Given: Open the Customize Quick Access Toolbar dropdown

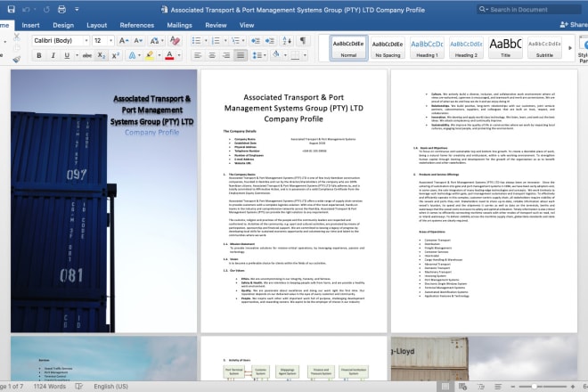Looking at the screenshot, I should point(77,10).
